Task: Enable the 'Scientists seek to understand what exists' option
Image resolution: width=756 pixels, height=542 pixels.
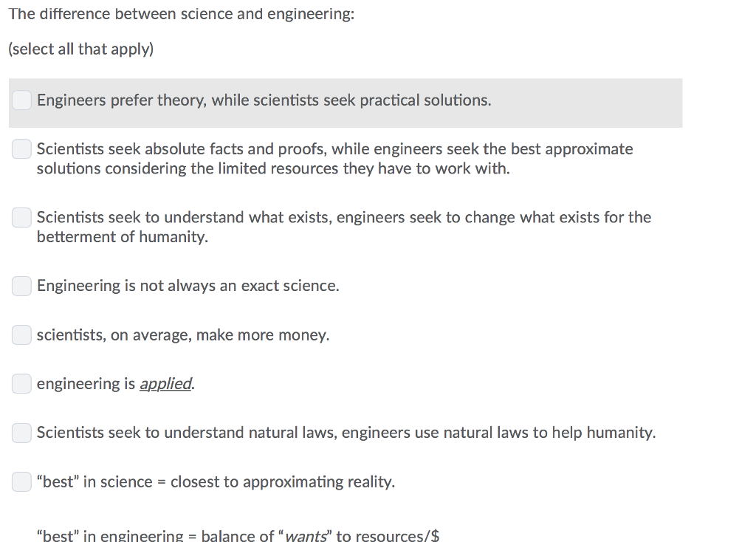Action: [x=21, y=217]
